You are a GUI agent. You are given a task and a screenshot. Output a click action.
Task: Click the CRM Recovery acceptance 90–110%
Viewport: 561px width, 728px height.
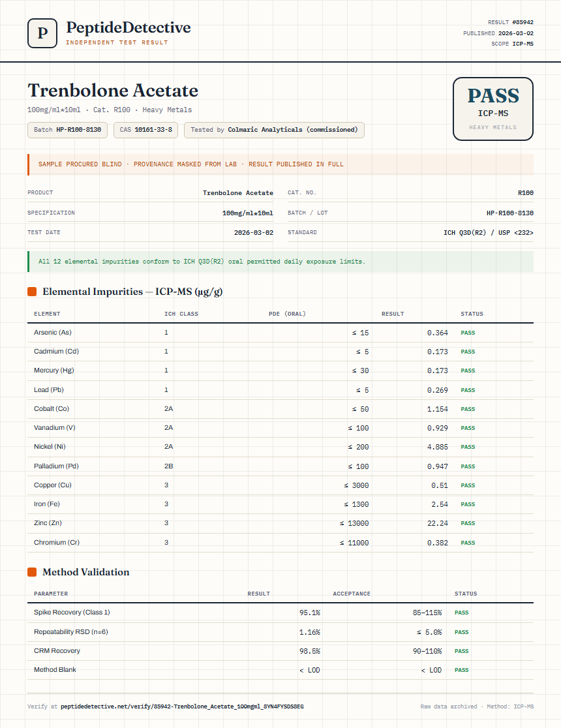pyautogui.click(x=427, y=652)
